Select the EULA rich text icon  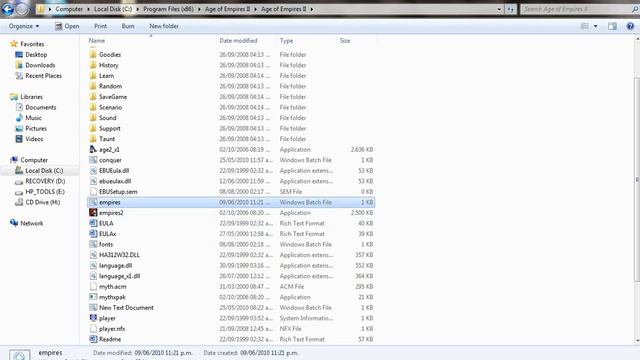pyautogui.click(x=93, y=223)
